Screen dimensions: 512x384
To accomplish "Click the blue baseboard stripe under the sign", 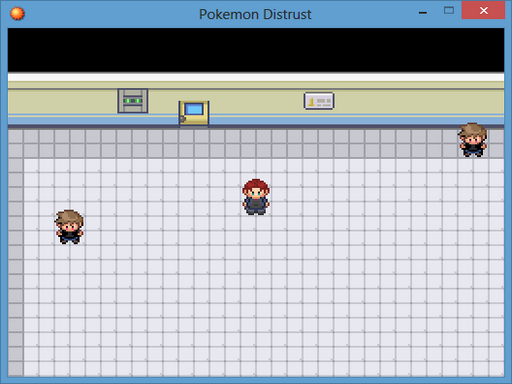I will pyautogui.click(x=319, y=120).
